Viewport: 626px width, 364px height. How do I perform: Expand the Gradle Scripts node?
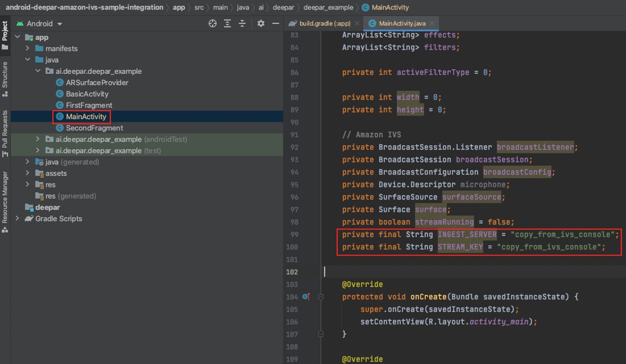tap(17, 218)
